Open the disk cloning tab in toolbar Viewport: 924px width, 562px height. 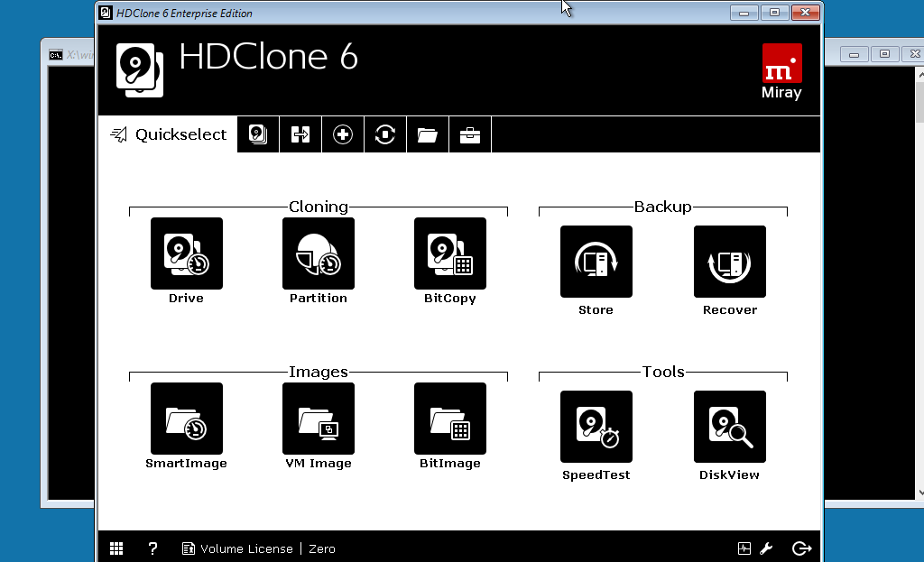pos(258,134)
